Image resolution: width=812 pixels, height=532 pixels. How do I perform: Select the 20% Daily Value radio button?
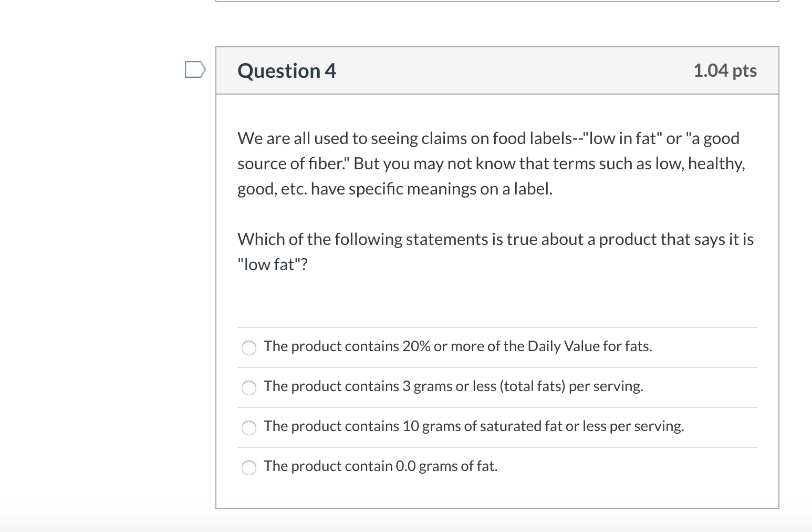pyautogui.click(x=249, y=347)
